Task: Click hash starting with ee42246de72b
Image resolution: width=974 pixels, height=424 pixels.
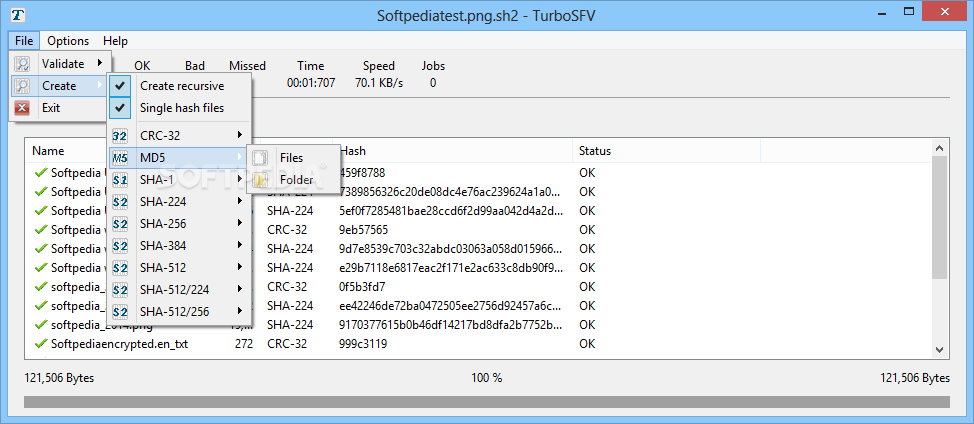Action: tap(451, 306)
